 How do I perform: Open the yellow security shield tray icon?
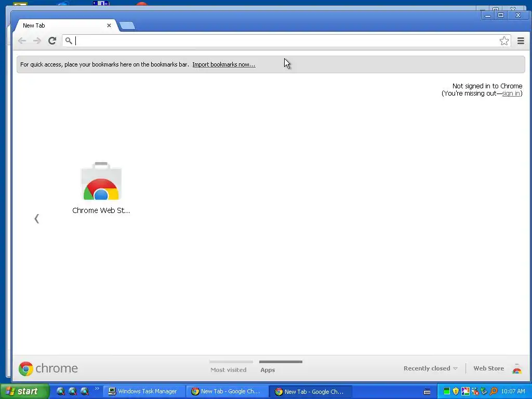click(456, 391)
